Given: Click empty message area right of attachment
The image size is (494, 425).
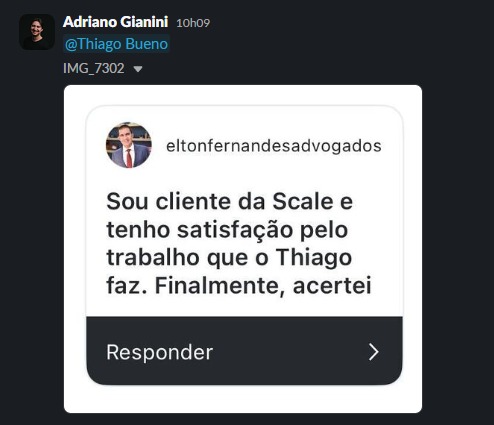Looking at the screenshot, I should point(457,249).
